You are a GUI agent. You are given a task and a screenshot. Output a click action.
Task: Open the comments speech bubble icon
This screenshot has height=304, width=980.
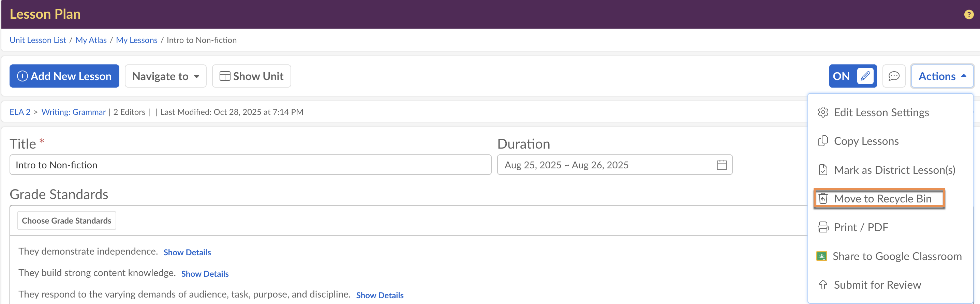pos(894,76)
